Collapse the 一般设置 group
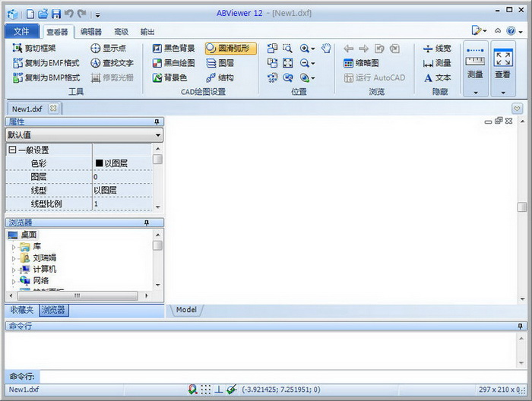The height and width of the screenshot is (401, 532). click(x=12, y=150)
